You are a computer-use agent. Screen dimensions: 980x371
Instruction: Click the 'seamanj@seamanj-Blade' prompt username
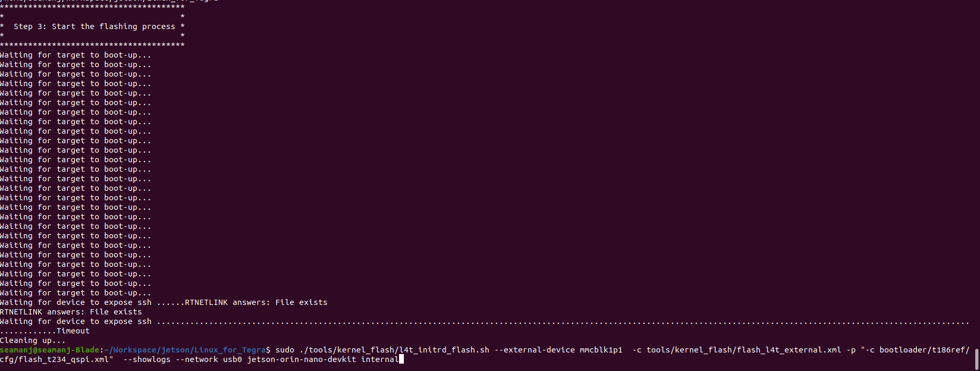[50, 350]
